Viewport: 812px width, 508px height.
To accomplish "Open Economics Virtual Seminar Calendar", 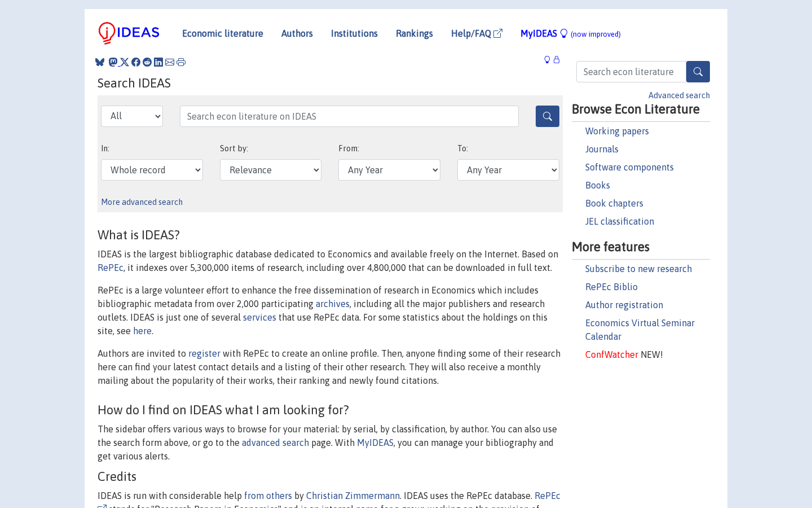I will [640, 330].
